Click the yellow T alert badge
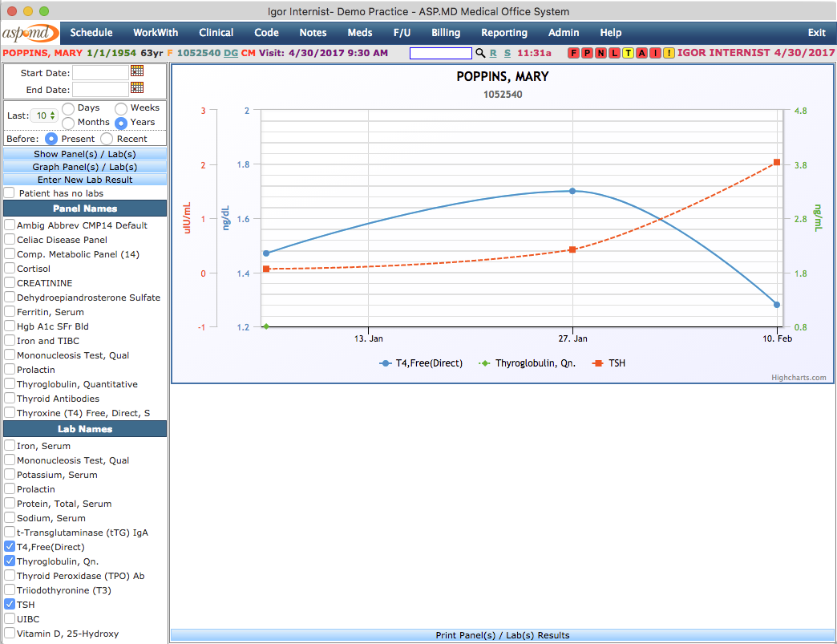 (629, 54)
